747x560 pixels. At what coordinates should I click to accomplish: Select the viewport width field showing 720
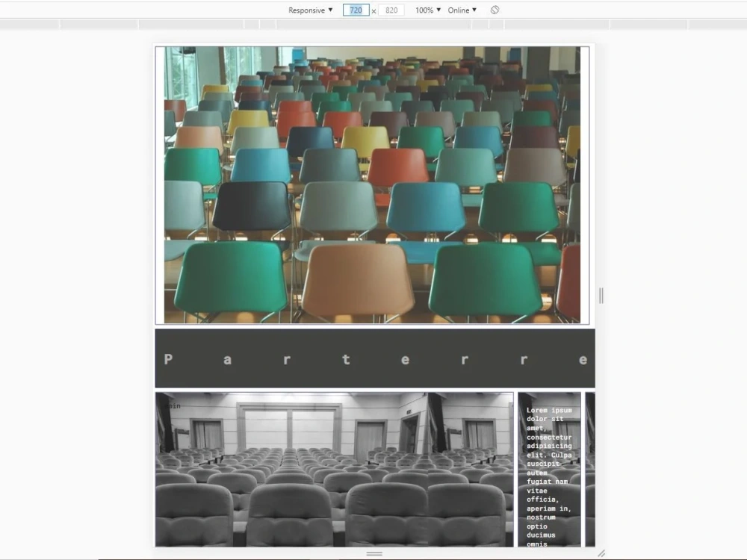356,10
